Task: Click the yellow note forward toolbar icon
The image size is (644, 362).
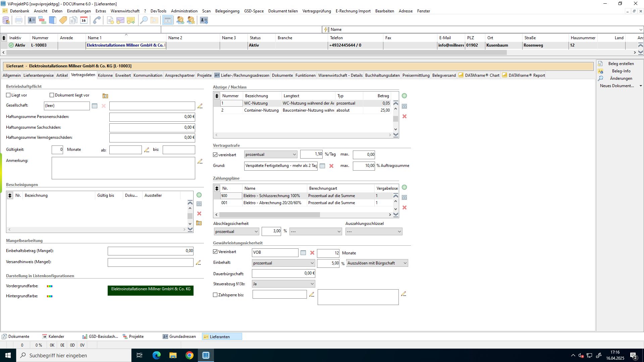Action: tap(131, 20)
